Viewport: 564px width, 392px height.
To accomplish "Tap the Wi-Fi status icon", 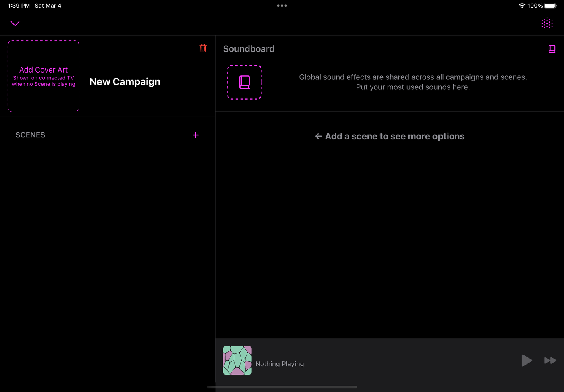I will pyautogui.click(x=522, y=6).
